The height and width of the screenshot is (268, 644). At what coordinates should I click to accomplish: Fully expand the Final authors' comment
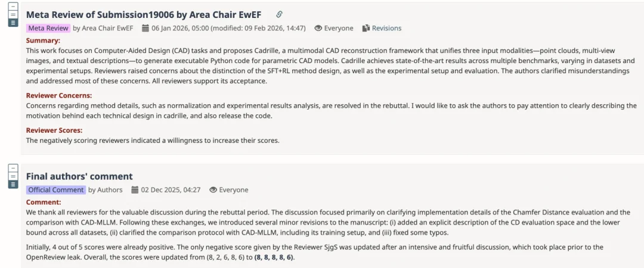point(13,185)
